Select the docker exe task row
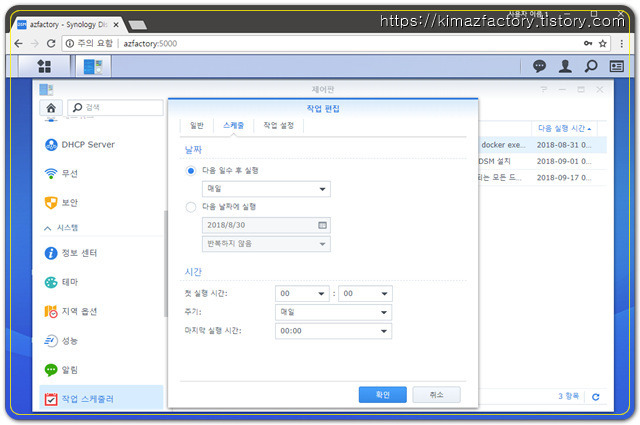 (x=542, y=145)
